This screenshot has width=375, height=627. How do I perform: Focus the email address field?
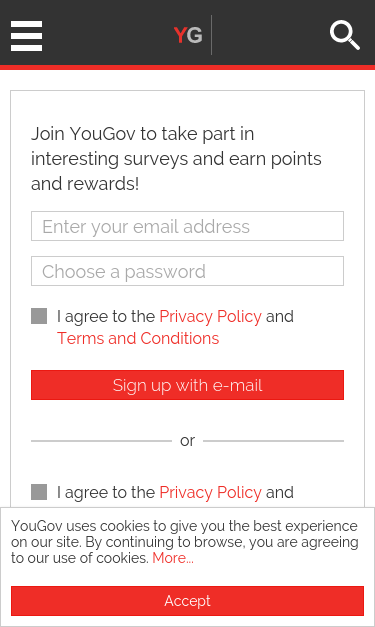(188, 226)
